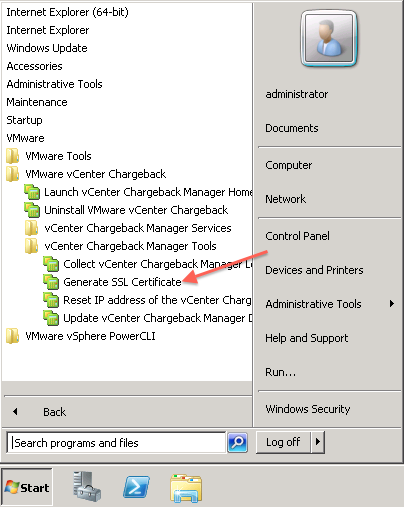Open Control Panel from right pane
This screenshot has height=507, width=404.
(297, 236)
